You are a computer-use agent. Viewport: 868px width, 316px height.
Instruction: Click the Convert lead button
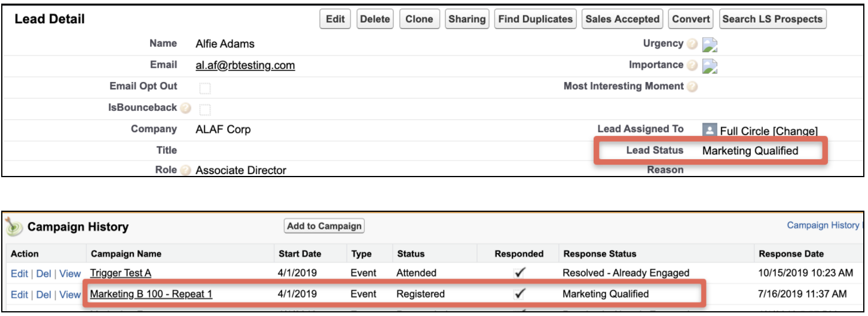click(691, 19)
